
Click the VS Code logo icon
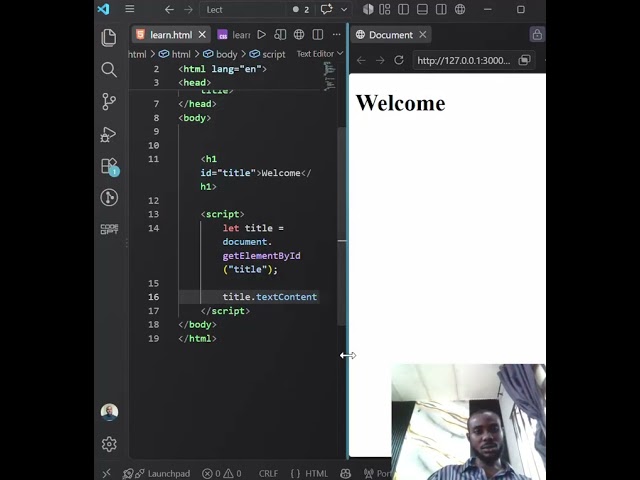(x=103, y=9)
